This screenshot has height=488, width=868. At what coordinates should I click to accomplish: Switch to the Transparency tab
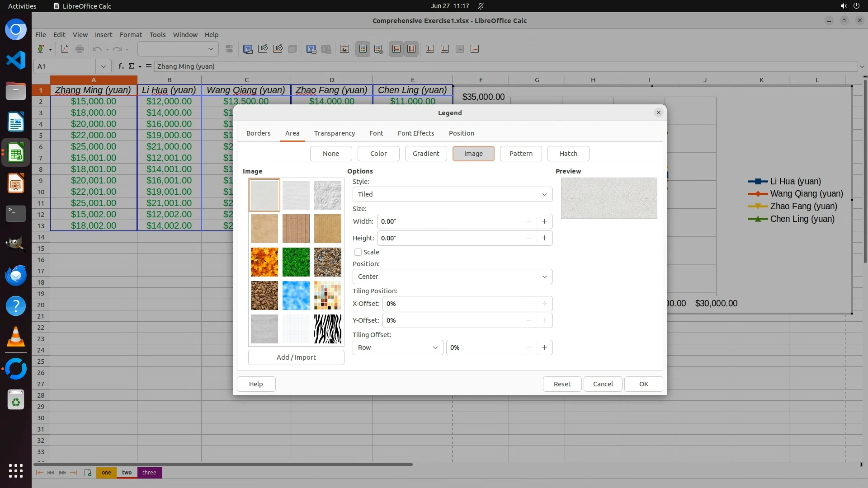(x=334, y=133)
